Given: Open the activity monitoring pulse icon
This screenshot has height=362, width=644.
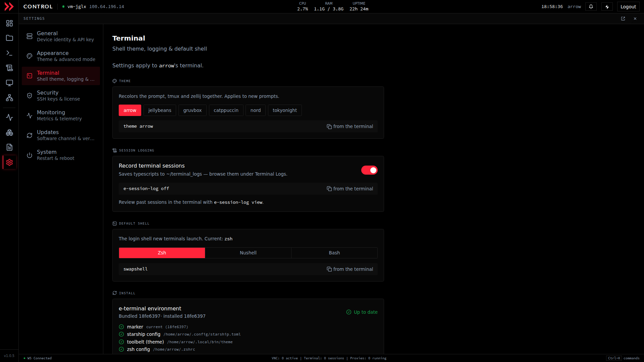Looking at the screenshot, I should tap(9, 117).
